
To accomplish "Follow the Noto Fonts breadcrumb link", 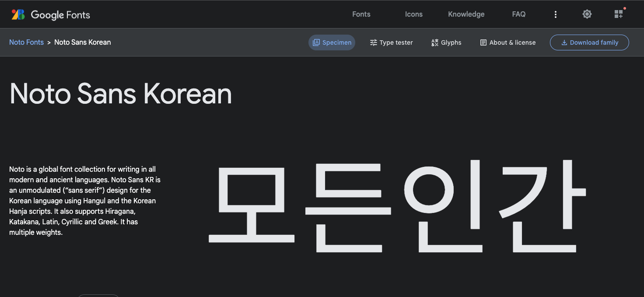I will pos(27,42).
